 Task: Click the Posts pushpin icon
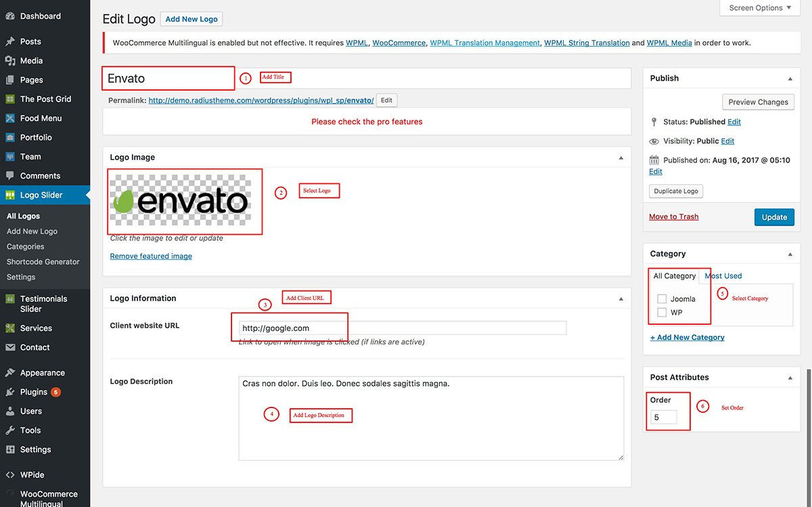pyautogui.click(x=10, y=41)
